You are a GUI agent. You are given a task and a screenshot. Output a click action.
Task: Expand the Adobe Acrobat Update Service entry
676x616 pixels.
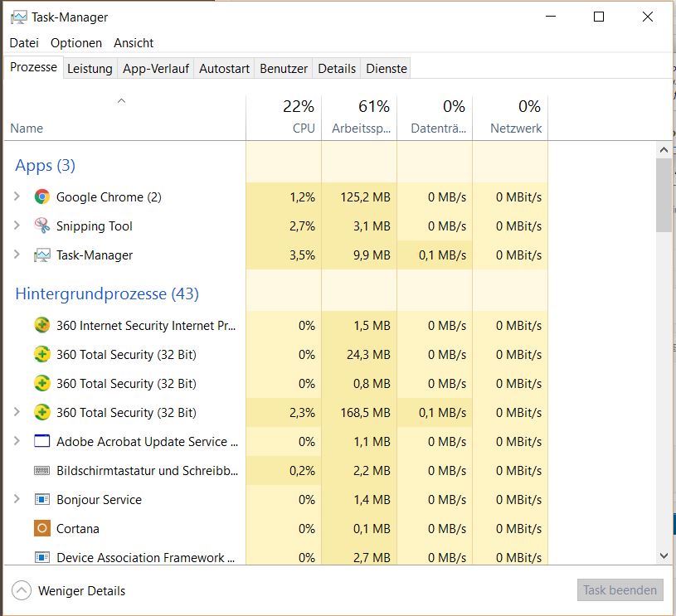point(17,442)
